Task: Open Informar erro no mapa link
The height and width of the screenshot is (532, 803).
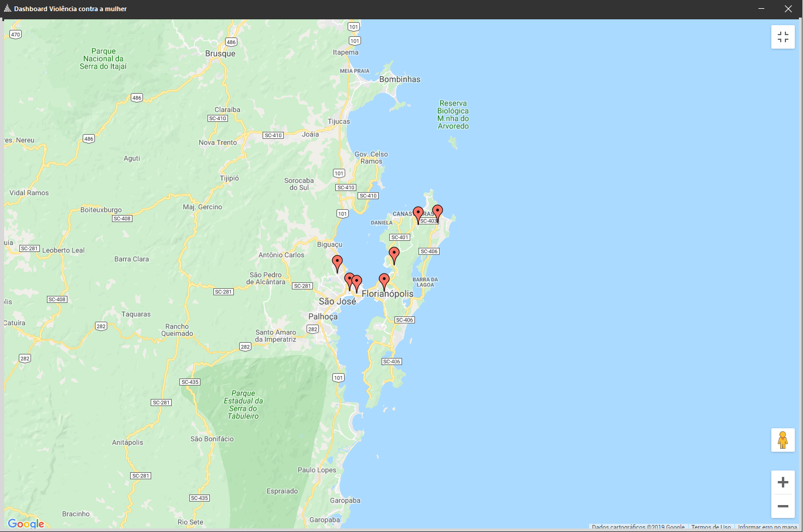Action: coord(767,527)
